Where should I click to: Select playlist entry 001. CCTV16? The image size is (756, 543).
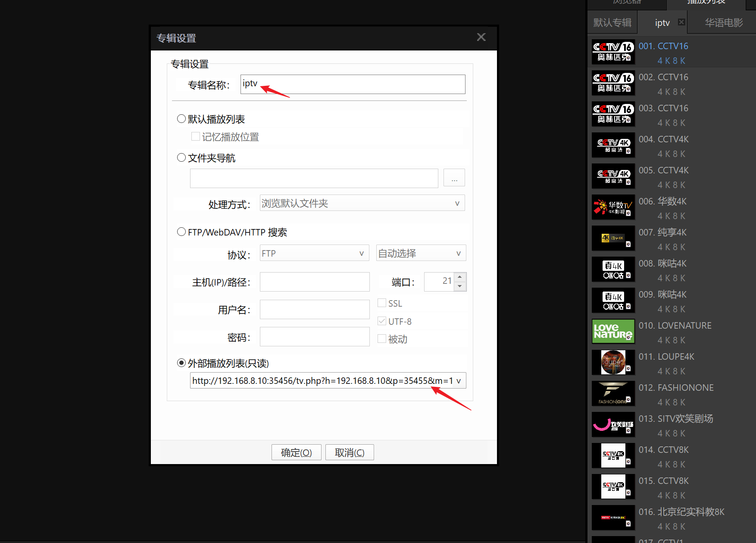coord(672,52)
